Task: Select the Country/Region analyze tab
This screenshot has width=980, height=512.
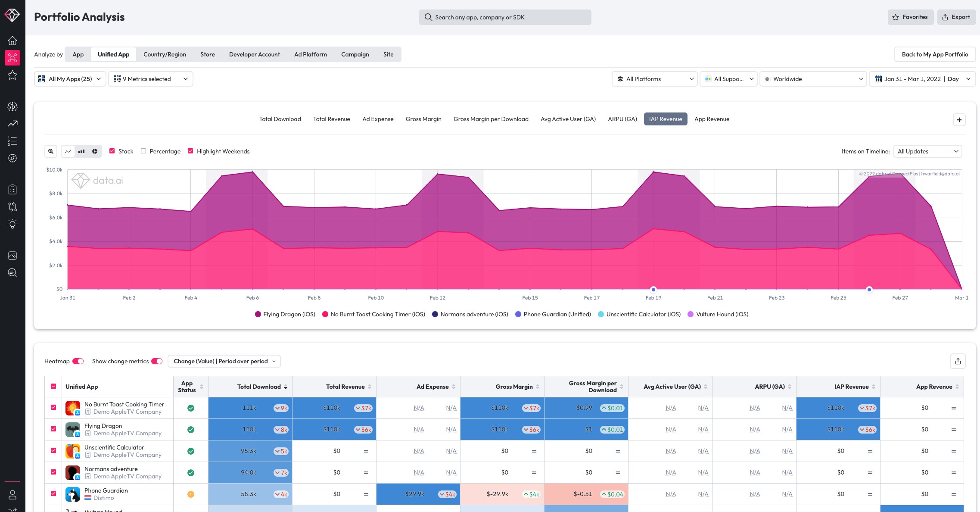Action: [x=165, y=54]
